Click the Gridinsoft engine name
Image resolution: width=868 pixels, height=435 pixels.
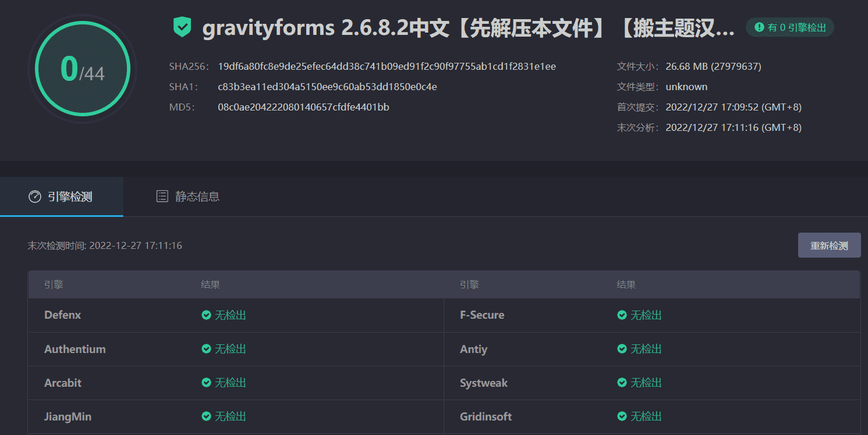[486, 416]
